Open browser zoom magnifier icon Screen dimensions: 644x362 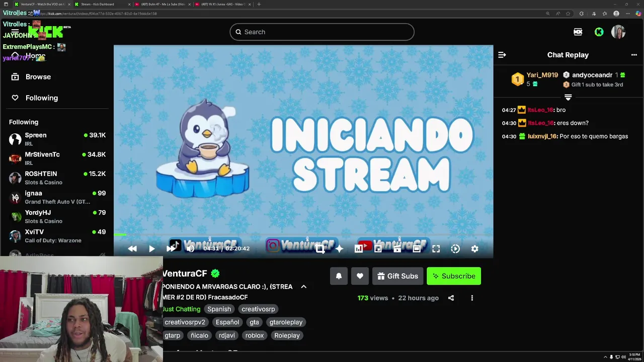coord(548,14)
